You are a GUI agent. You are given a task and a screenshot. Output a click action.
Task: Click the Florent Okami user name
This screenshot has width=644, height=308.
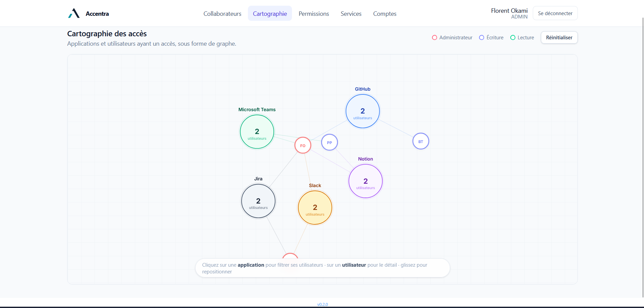(509, 11)
